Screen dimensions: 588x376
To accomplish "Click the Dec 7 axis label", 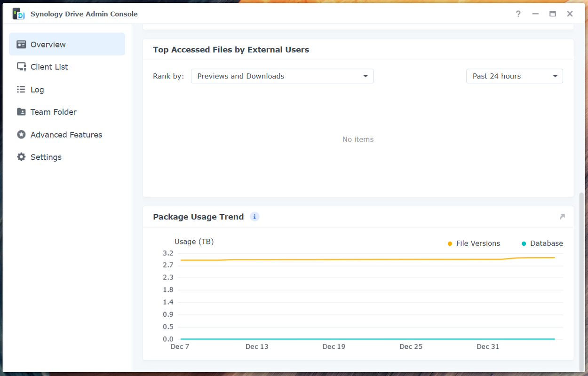I will point(180,347).
